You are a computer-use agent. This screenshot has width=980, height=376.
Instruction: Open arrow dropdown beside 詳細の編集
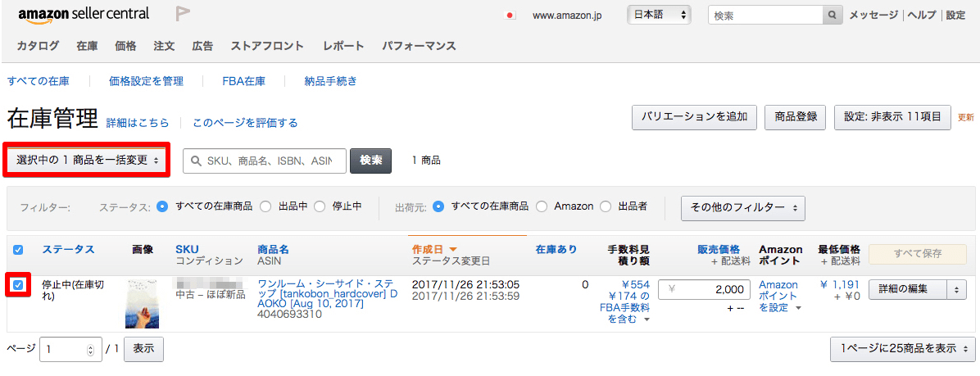point(957,289)
